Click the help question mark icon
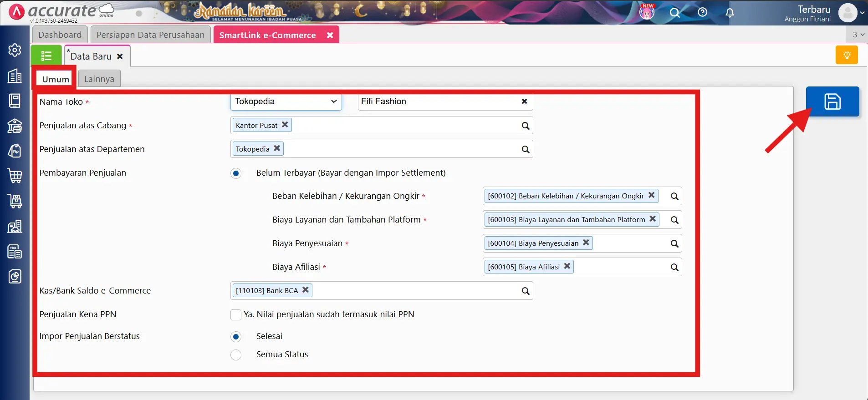Screen dimensions: 868x400 702,12
